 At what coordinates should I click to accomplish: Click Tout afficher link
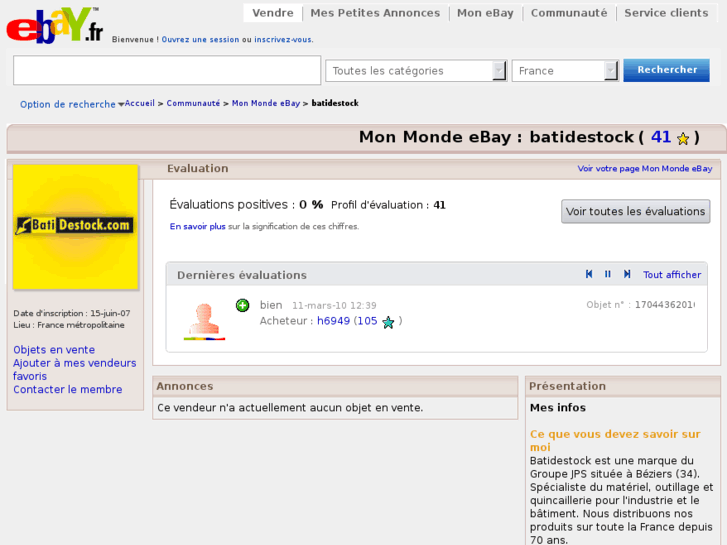(672, 275)
